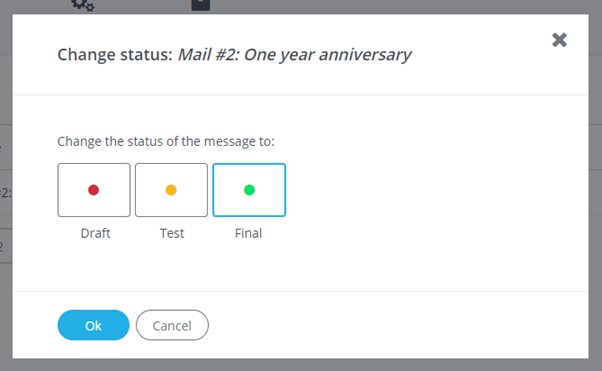
Task: Click the dimmed row text behind dialog
Action: tap(6, 192)
